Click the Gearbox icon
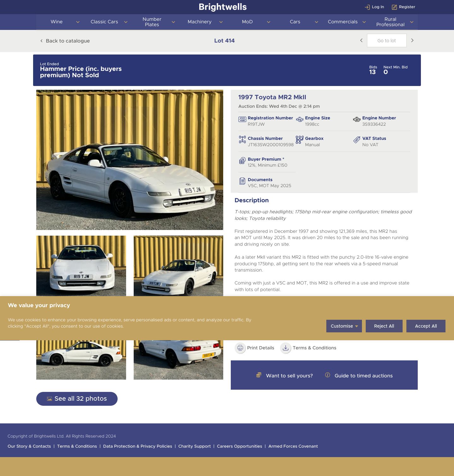This screenshot has height=476, width=454. (x=300, y=140)
